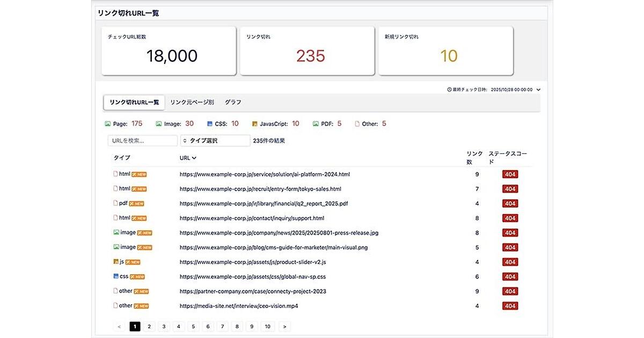The image size is (644, 338).
Task: Click the Page type filter icon
Action: click(x=108, y=124)
